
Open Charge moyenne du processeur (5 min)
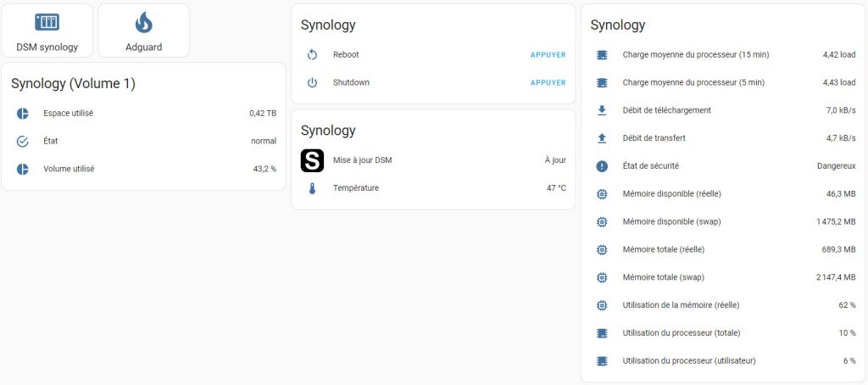(693, 82)
